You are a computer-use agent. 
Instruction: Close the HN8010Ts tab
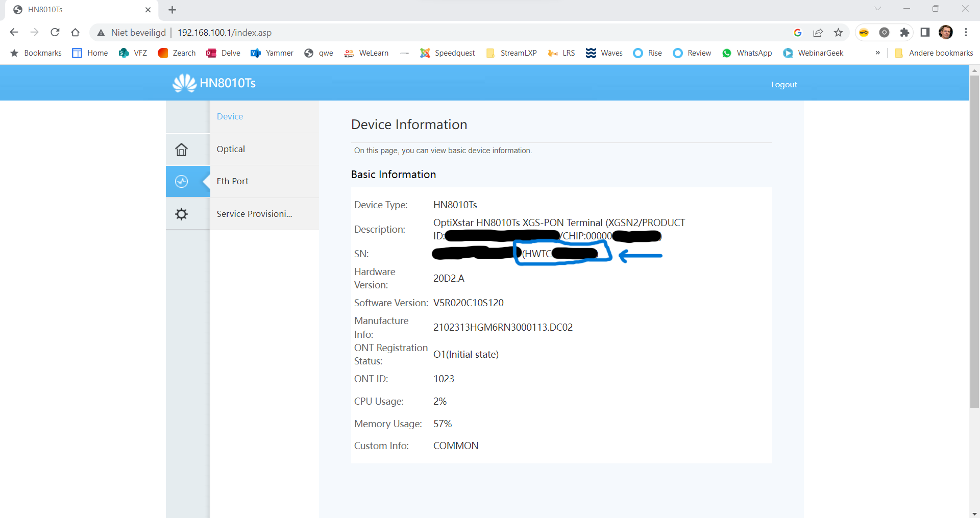148,10
